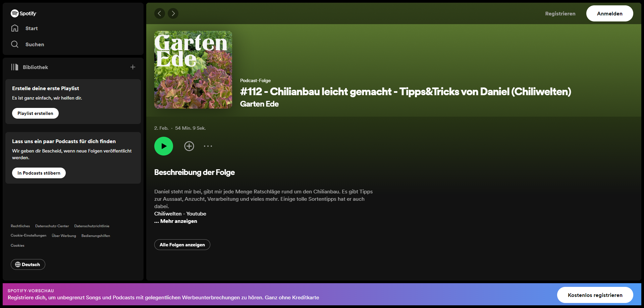Viewport: 644px width, 308px height.
Task: Open Cookie-Einstellungen footer link
Action: pyautogui.click(x=29, y=236)
